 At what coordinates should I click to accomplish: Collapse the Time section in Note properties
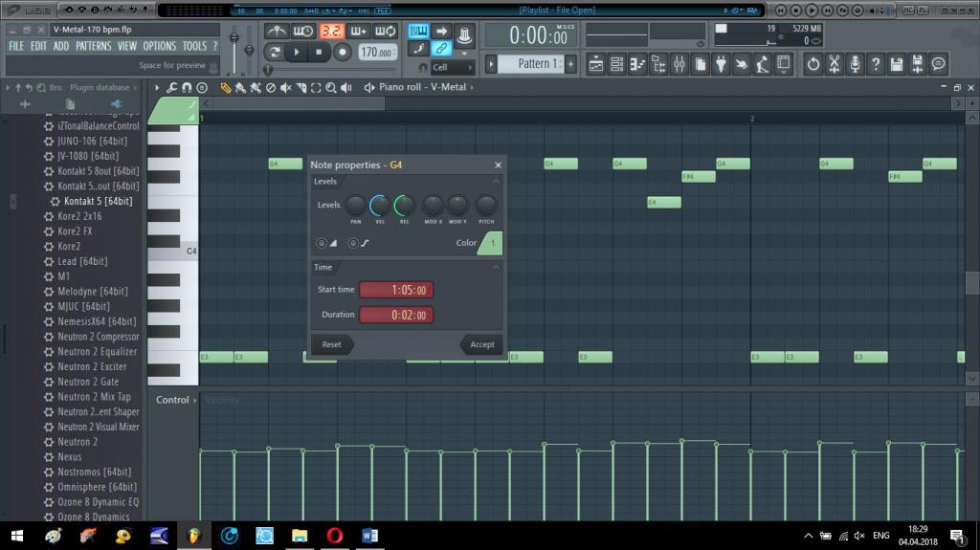tap(496, 268)
